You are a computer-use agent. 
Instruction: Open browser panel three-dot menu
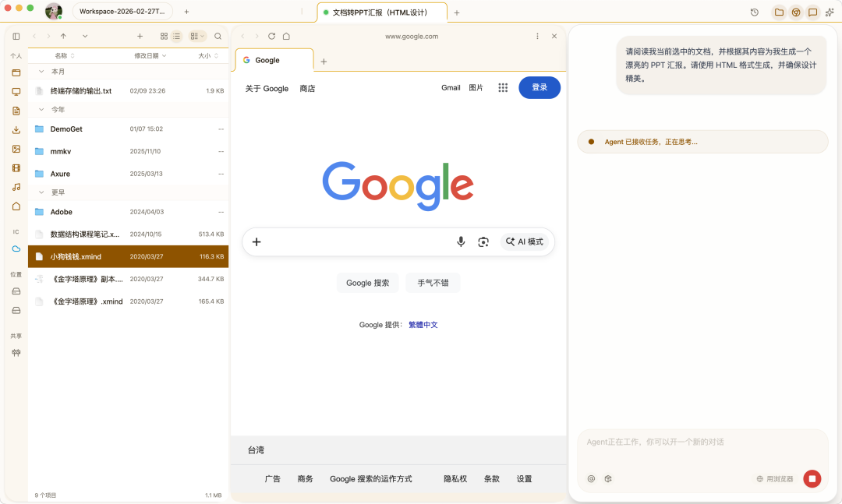click(x=537, y=36)
